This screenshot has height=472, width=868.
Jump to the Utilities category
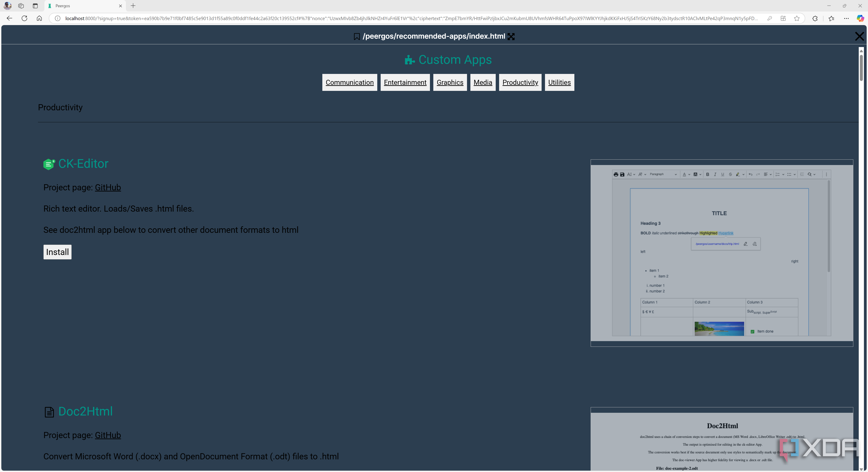point(559,82)
